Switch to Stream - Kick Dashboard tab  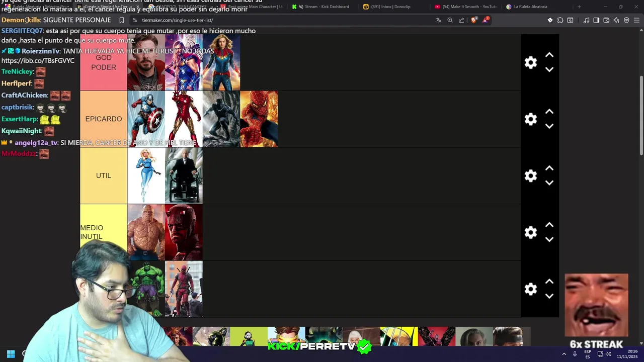coord(324,7)
